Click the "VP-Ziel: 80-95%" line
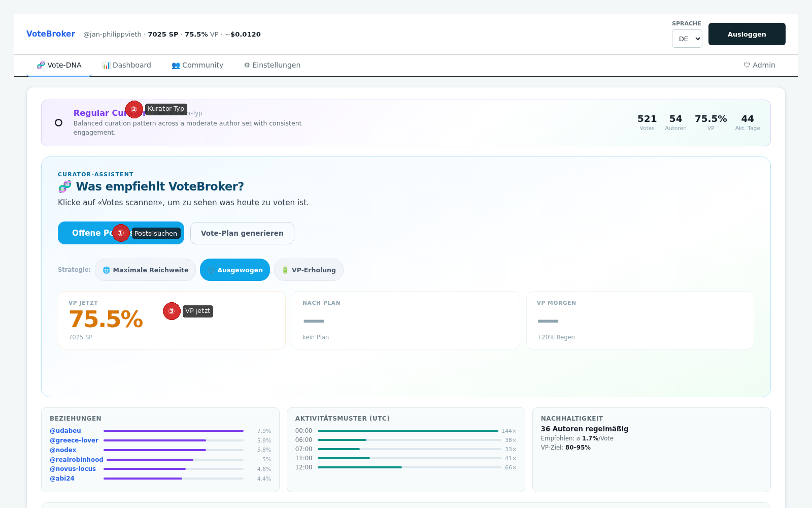812x508 pixels. click(x=566, y=448)
